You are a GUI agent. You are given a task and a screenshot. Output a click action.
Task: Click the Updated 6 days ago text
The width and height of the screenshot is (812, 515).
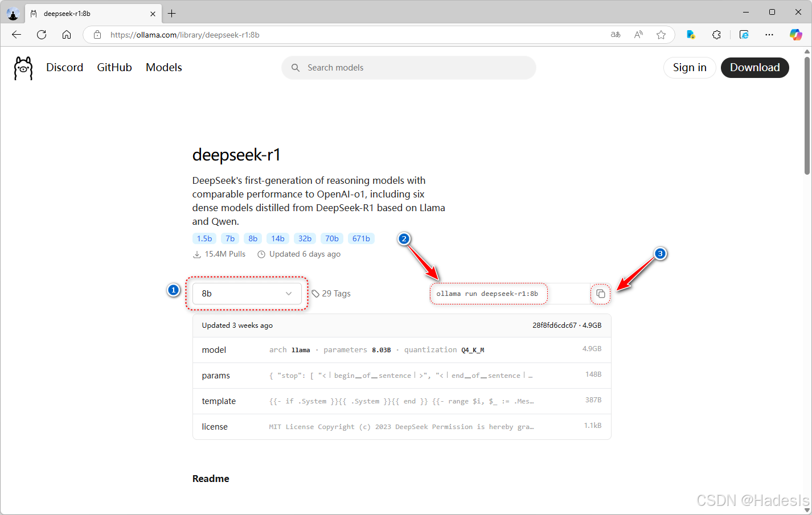pos(305,254)
